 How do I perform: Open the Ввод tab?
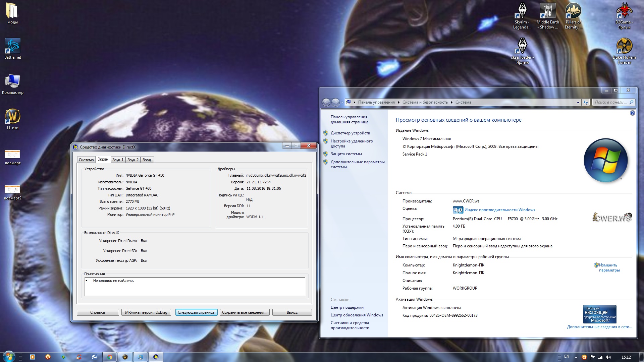pos(147,160)
